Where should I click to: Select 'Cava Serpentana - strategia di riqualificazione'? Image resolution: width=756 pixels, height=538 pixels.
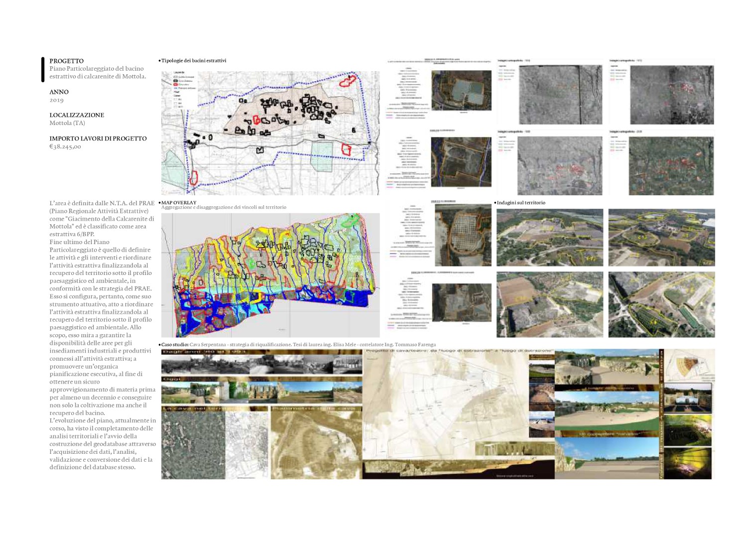240,345
